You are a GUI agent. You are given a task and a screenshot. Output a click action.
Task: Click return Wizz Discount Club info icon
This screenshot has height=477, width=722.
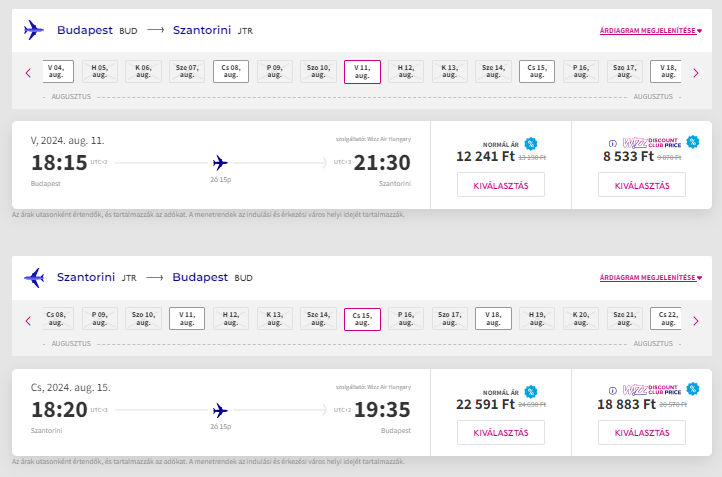tap(612, 390)
